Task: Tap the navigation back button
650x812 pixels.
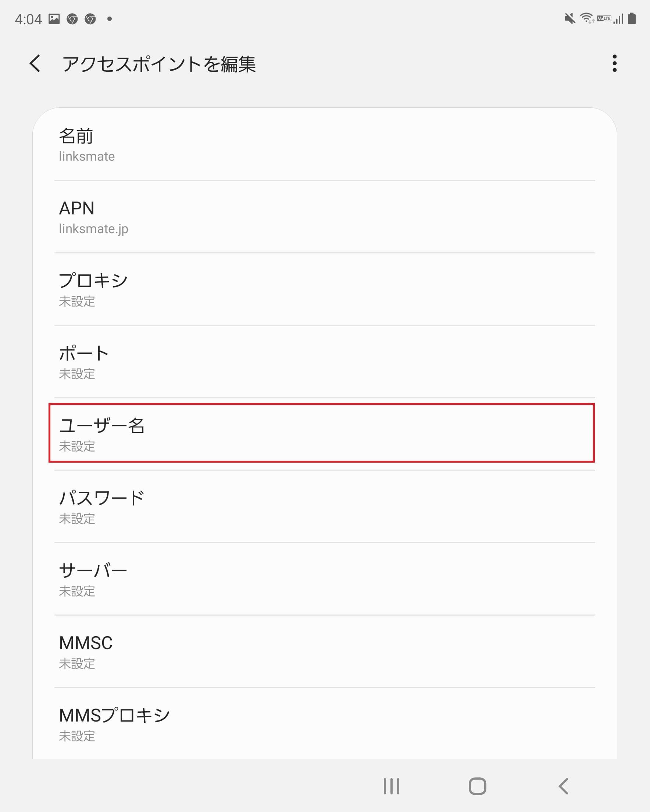Action: point(563,786)
